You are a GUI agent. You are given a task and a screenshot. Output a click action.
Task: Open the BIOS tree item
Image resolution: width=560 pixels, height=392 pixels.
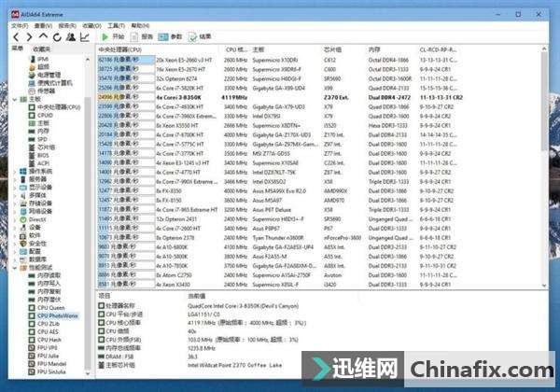pos(43,155)
